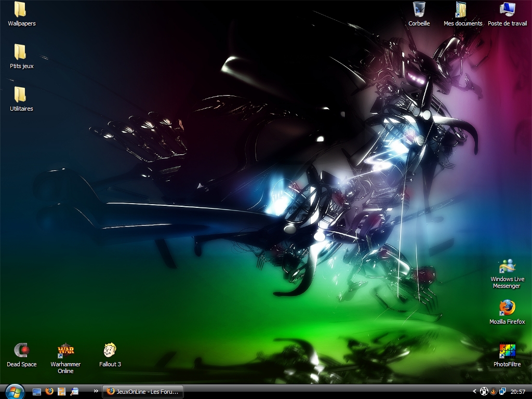
Task: Click the orange-and-white icon in quick launch
Action: [61, 392]
